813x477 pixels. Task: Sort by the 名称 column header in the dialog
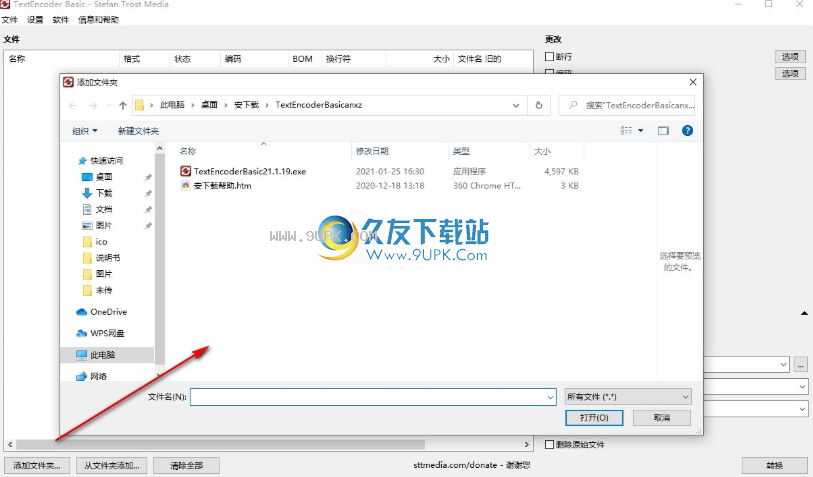click(x=188, y=151)
